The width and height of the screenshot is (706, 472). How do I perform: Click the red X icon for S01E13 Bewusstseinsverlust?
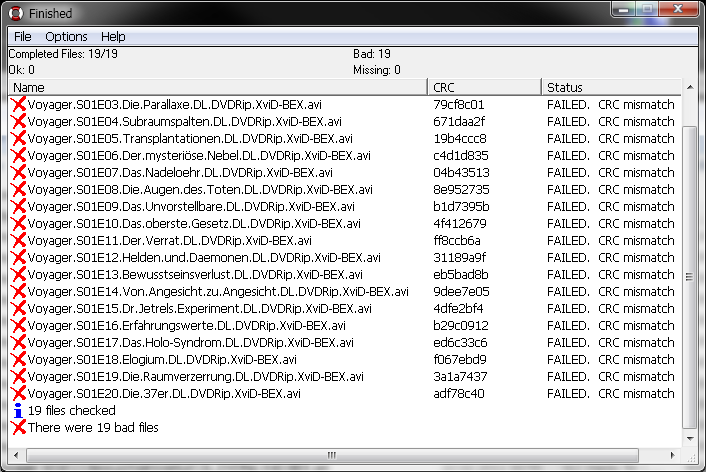[x=18, y=275]
